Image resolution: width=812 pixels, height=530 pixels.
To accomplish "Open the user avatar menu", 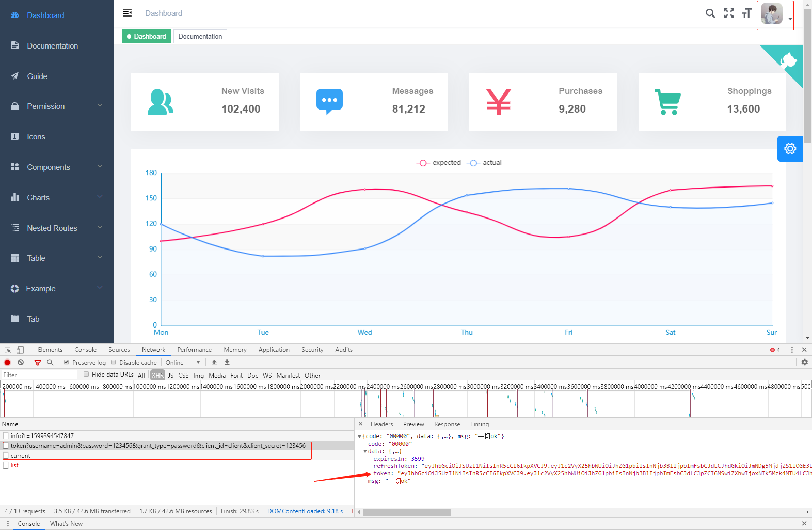I will click(x=775, y=15).
